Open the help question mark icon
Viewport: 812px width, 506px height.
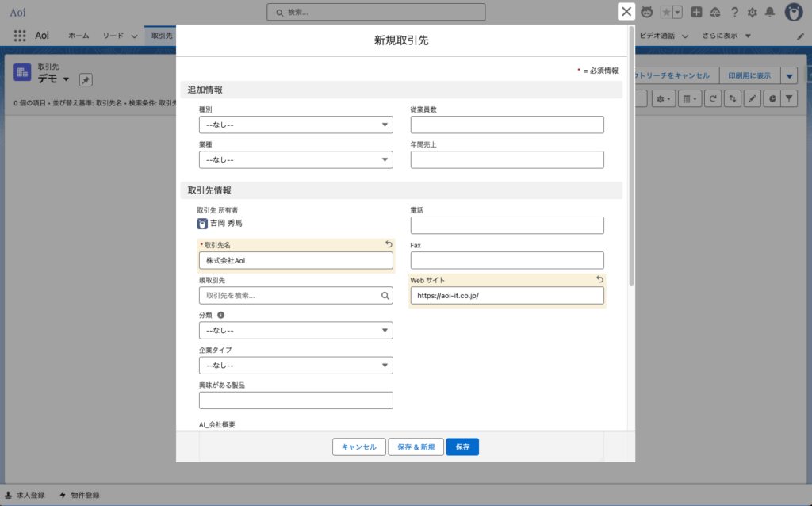point(734,12)
